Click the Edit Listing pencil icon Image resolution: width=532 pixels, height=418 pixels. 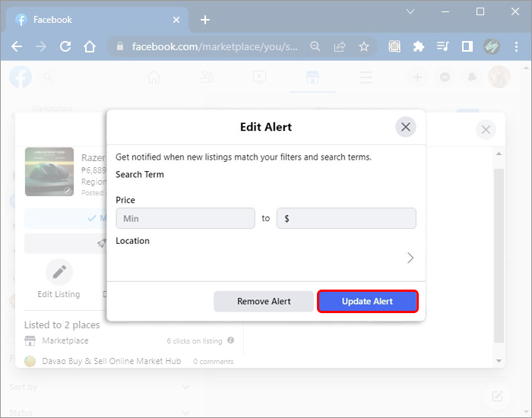[x=59, y=272]
